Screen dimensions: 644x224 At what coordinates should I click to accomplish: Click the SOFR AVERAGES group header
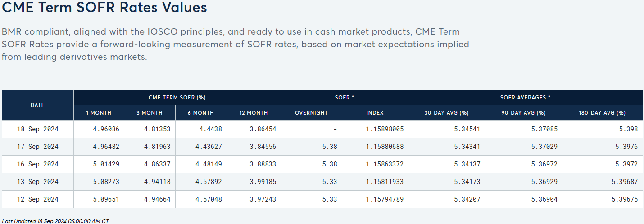tap(525, 98)
